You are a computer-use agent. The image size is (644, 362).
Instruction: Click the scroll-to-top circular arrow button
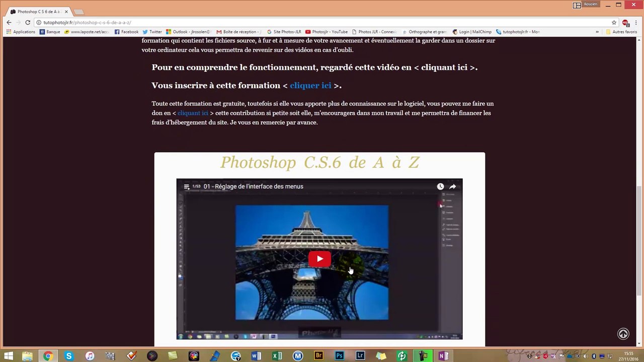tap(623, 334)
